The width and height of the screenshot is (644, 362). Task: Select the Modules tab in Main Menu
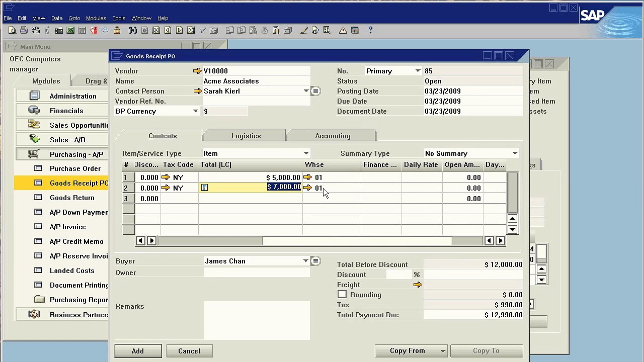coord(46,81)
